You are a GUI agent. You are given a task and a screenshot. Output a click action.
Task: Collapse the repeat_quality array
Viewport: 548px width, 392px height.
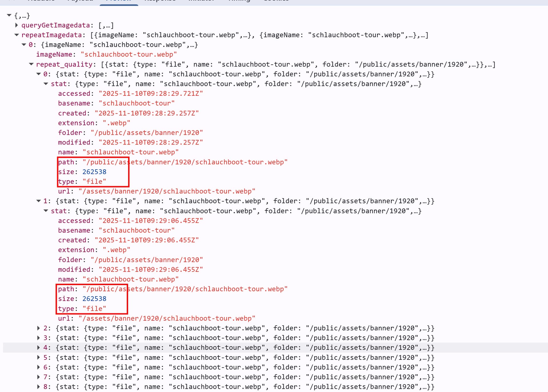[31, 64]
